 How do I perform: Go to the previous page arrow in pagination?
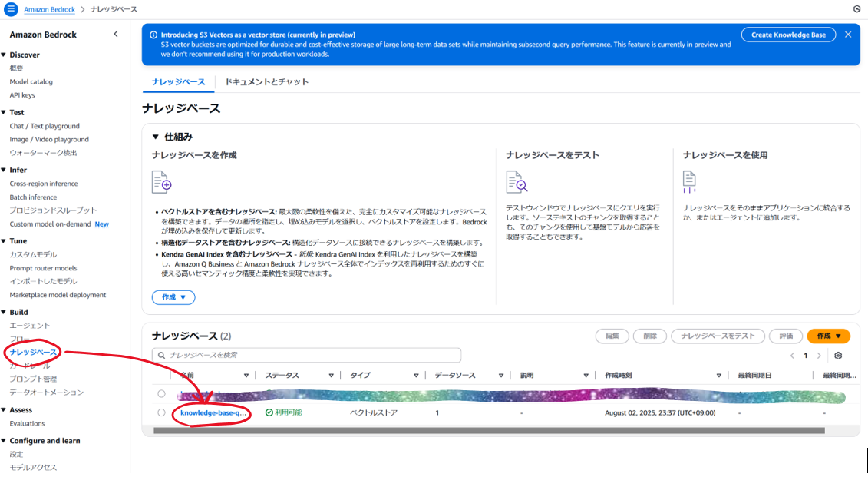pyautogui.click(x=792, y=356)
